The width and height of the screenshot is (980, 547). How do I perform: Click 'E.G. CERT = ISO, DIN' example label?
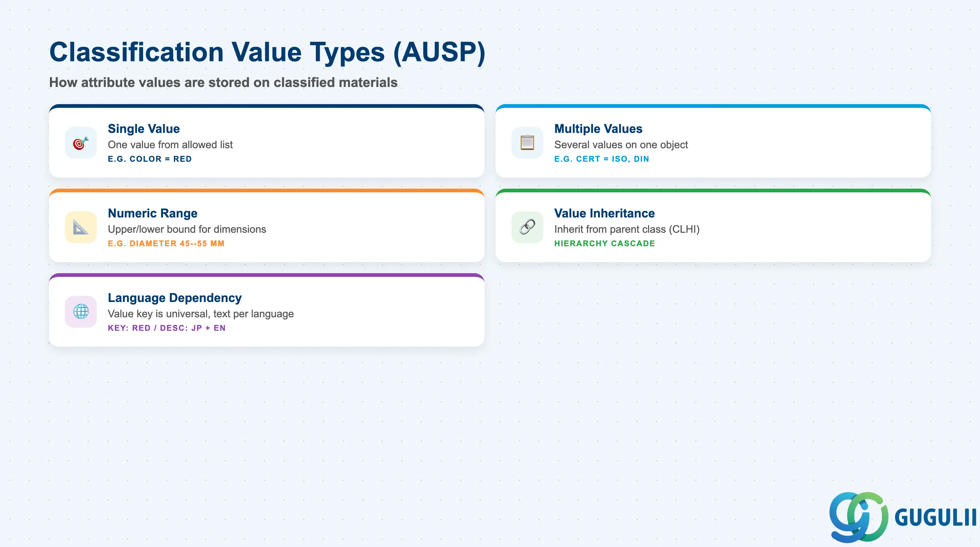tap(601, 159)
